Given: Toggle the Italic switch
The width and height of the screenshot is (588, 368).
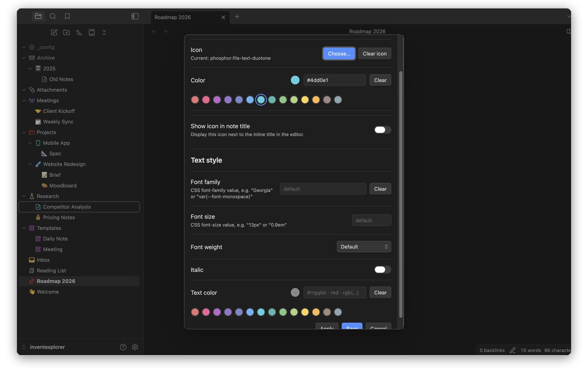Looking at the screenshot, I should (383, 270).
